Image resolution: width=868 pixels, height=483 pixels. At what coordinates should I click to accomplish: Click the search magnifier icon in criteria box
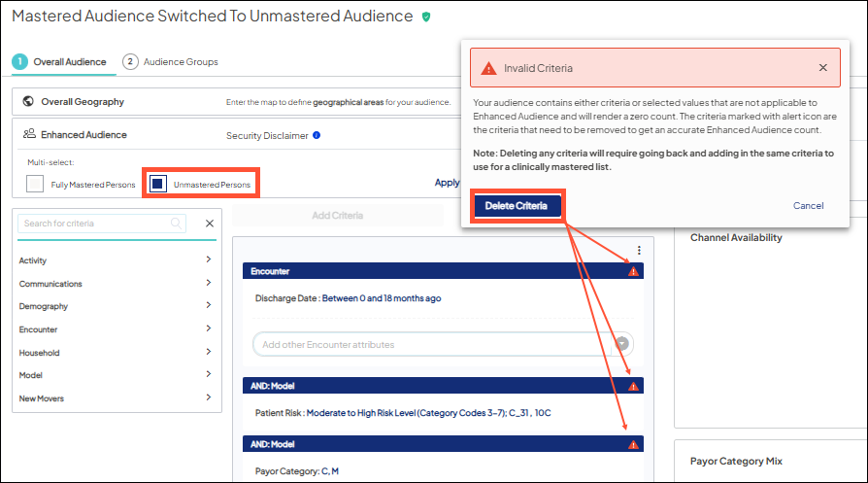point(177,224)
